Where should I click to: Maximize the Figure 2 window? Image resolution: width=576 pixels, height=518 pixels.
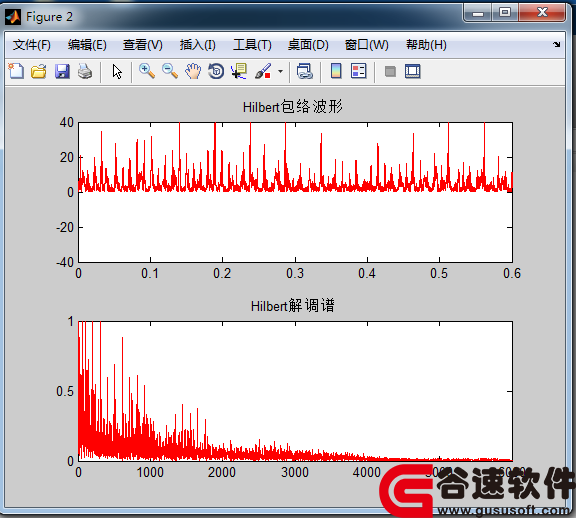(x=505, y=13)
